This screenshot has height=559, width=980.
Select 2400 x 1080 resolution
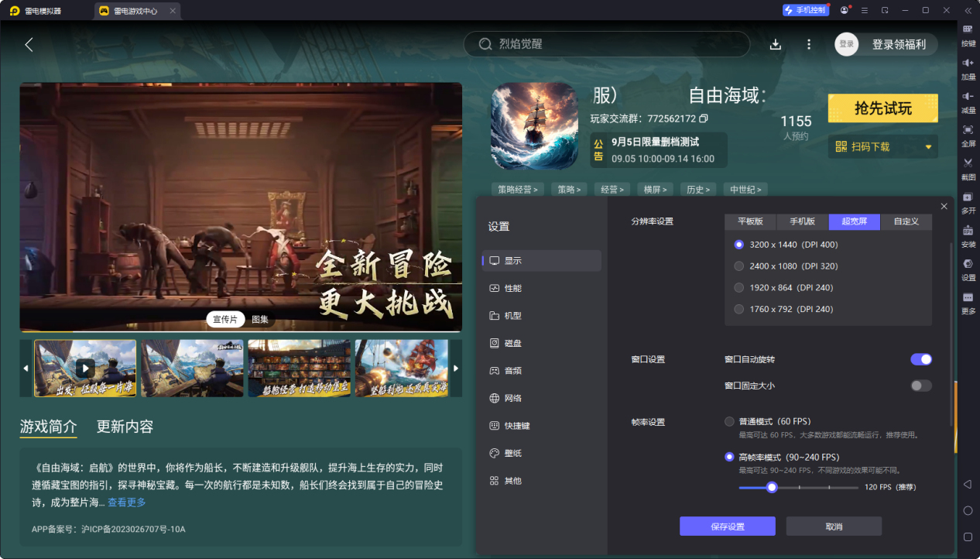point(739,266)
